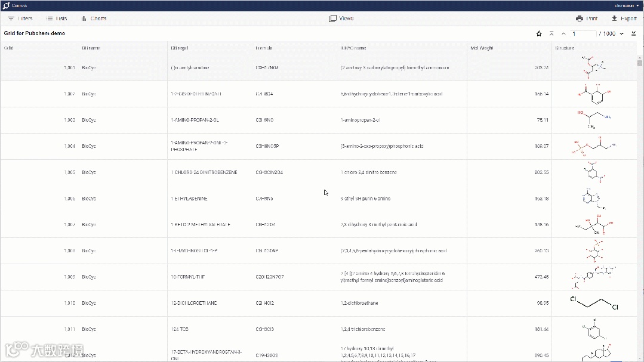Select CdId cell 1,003

[69, 120]
